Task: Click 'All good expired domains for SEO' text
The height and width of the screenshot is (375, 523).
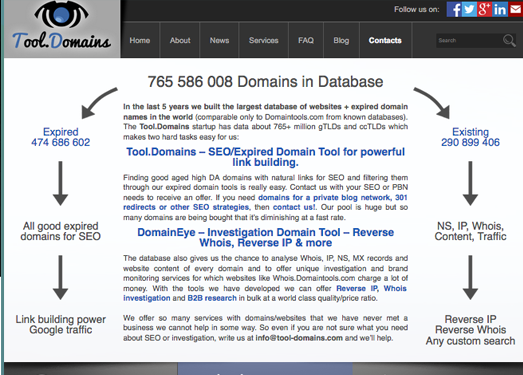Action: coord(60,231)
